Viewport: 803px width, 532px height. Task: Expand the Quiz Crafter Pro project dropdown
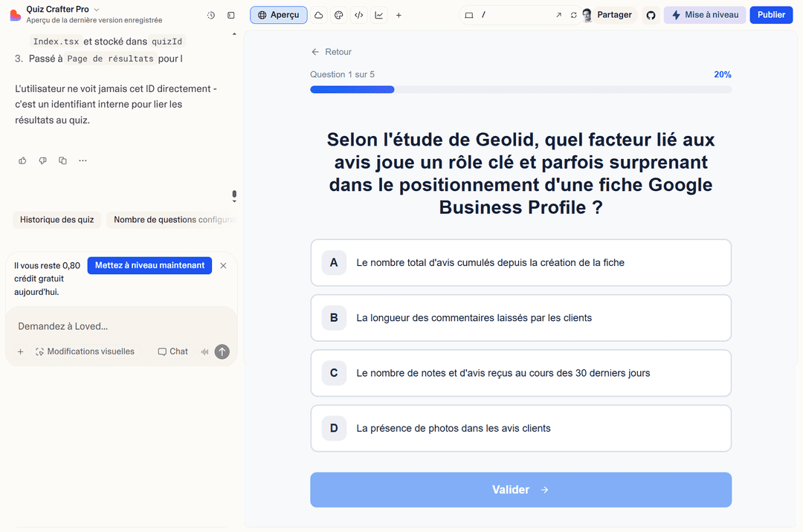point(97,10)
